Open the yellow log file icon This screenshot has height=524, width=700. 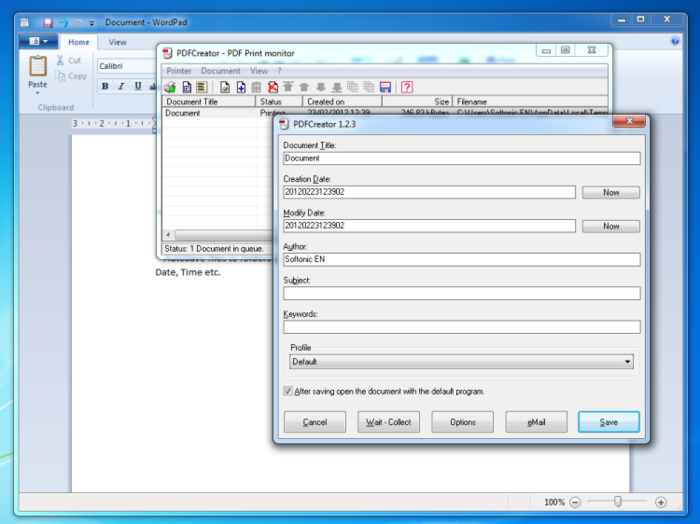(x=202, y=87)
